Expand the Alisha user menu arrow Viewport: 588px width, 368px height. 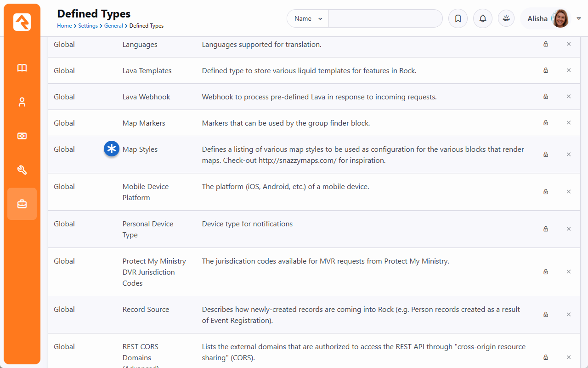coord(579,18)
